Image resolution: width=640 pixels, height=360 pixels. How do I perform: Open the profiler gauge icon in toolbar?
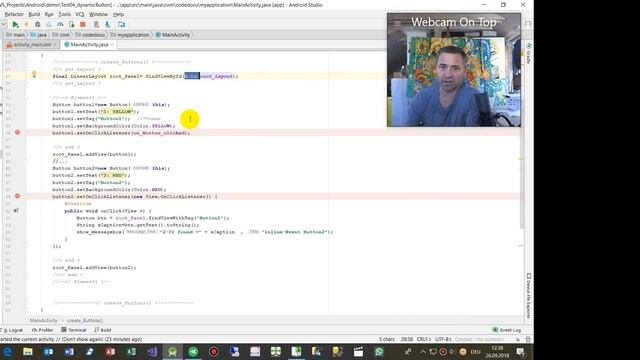[60, 25]
